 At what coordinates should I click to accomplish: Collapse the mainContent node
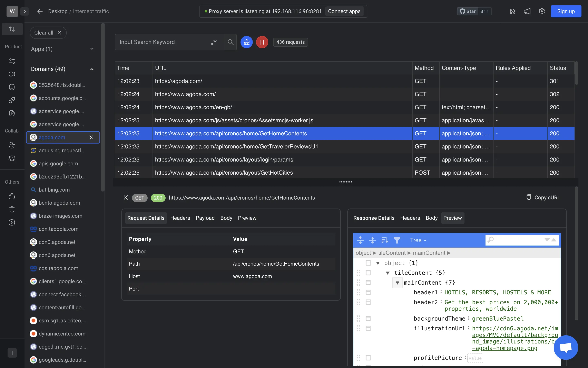pos(397,283)
